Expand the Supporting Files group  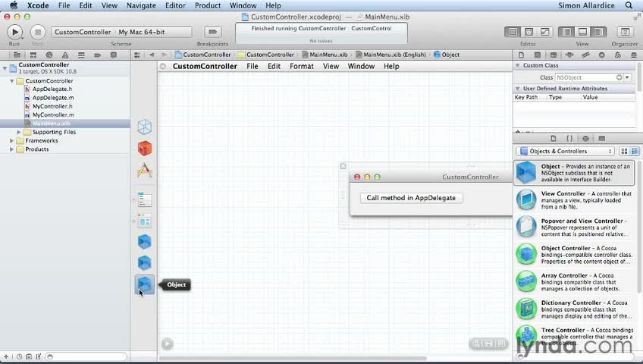[19, 132]
